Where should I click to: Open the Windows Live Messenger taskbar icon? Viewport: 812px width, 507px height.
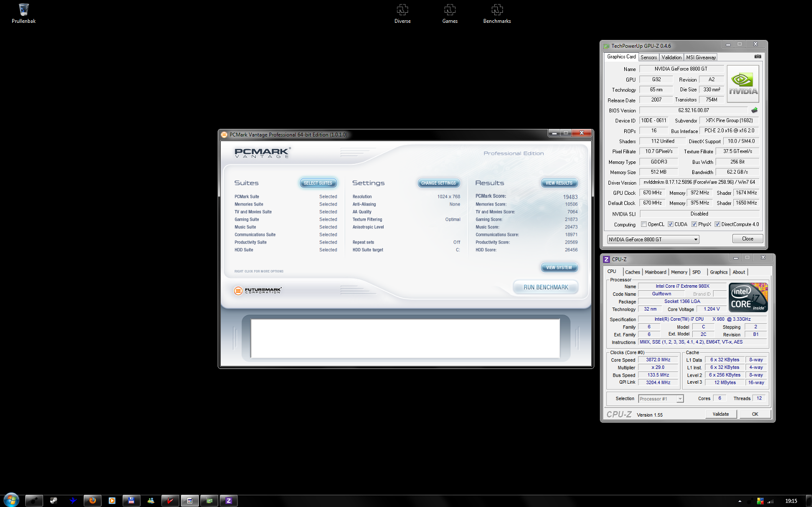(x=151, y=500)
